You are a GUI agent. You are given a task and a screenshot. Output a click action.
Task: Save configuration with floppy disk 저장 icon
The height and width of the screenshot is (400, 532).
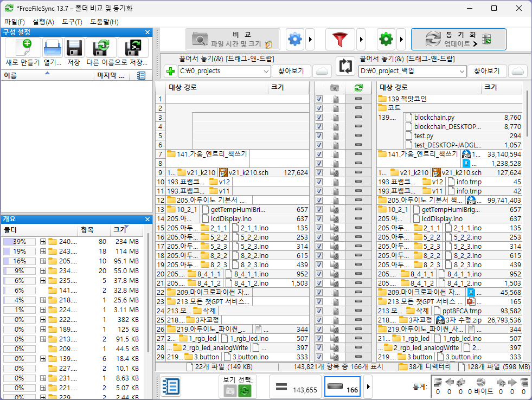click(x=74, y=48)
